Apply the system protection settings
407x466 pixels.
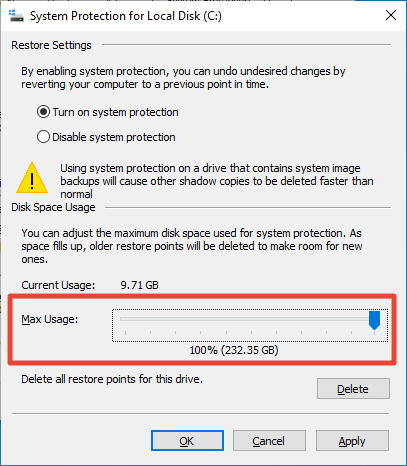(352, 441)
